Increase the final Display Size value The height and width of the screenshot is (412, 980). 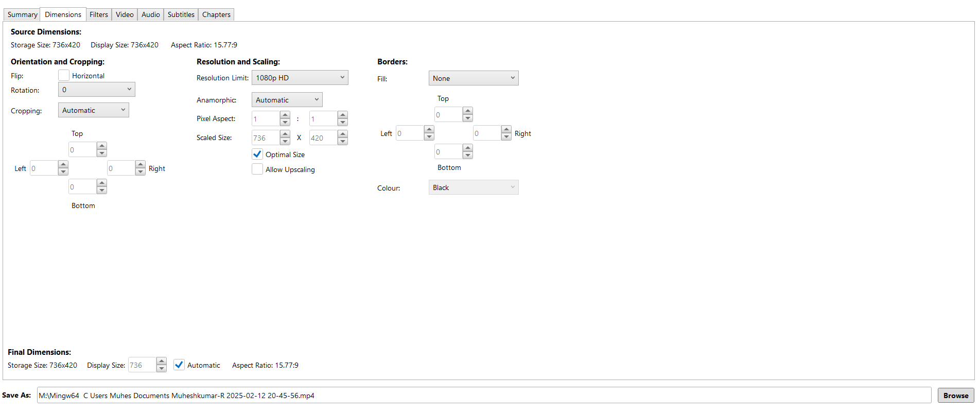pos(162,361)
